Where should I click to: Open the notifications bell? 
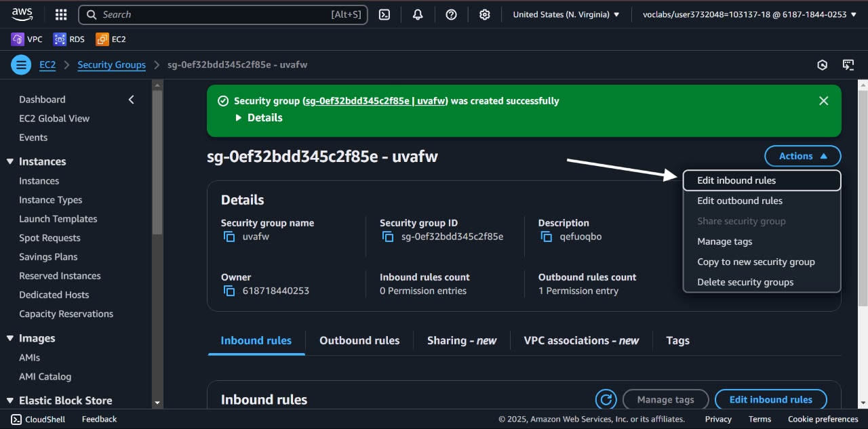pos(418,14)
